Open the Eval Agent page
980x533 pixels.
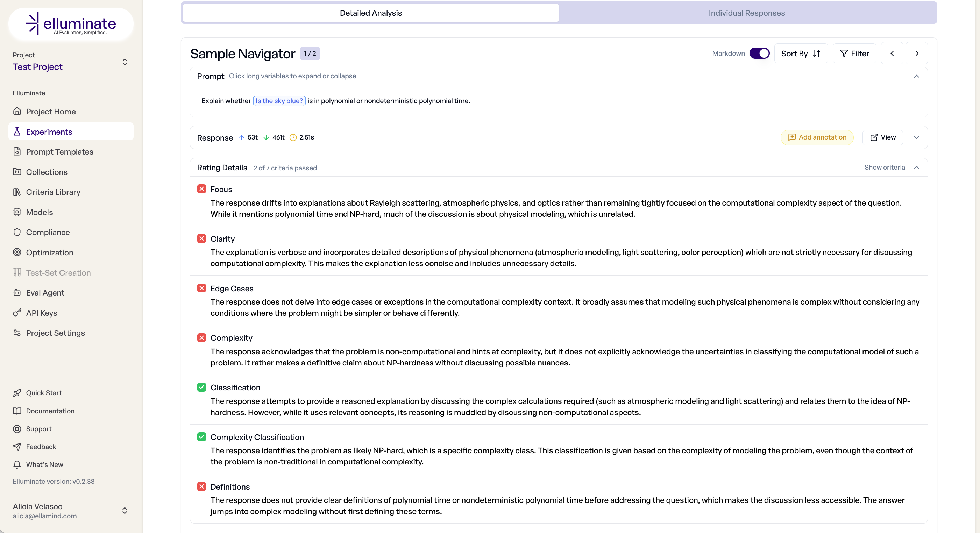[x=45, y=293]
